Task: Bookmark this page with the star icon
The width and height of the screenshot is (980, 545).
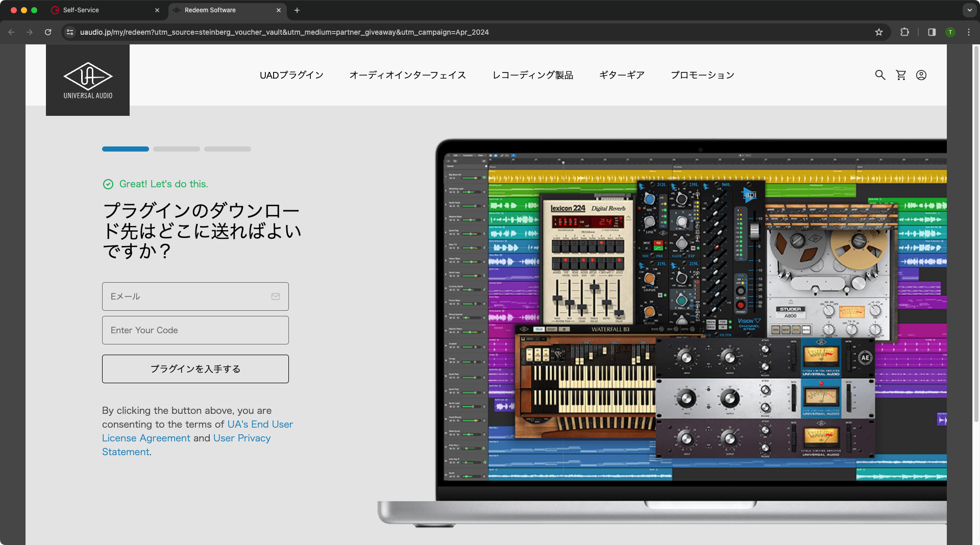Action: click(x=879, y=32)
